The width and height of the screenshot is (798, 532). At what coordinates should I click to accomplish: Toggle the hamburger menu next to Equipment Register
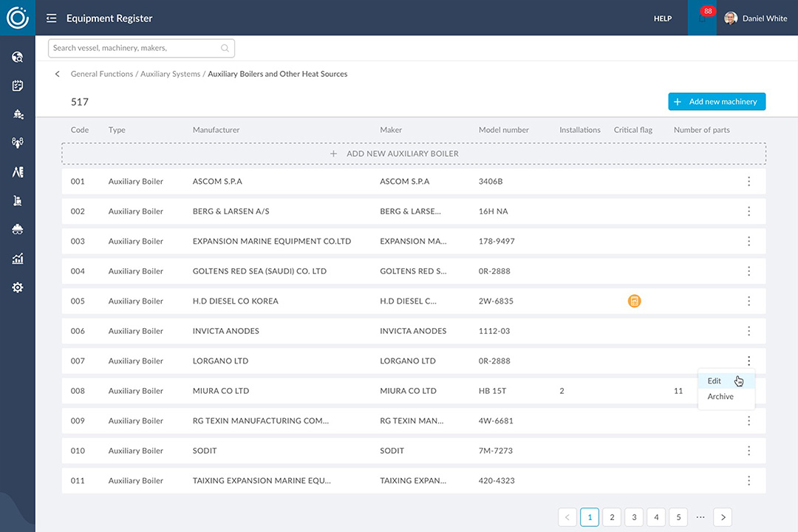click(51, 18)
